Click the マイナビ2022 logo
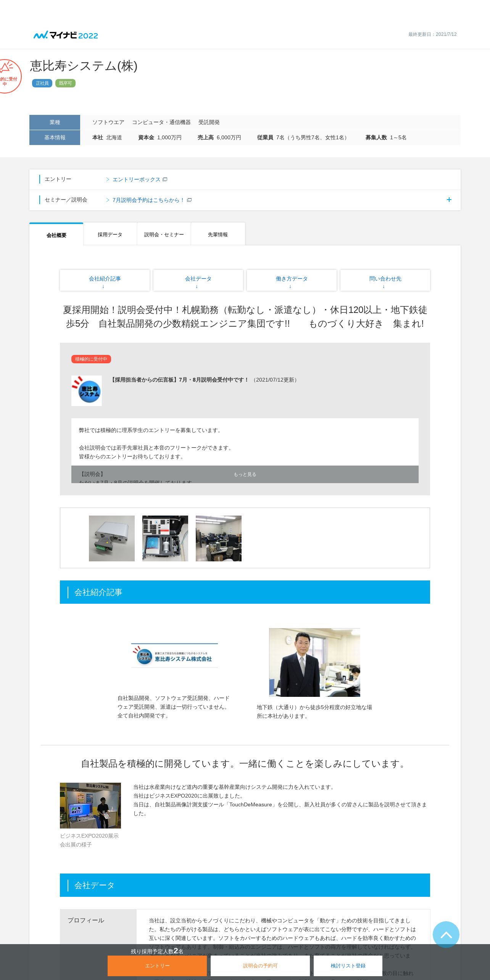 coord(66,35)
